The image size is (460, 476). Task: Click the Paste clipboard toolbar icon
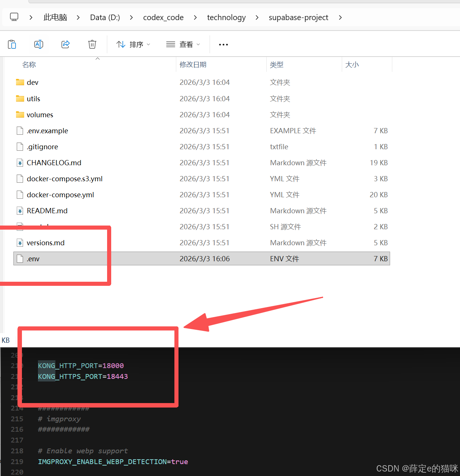[12, 44]
